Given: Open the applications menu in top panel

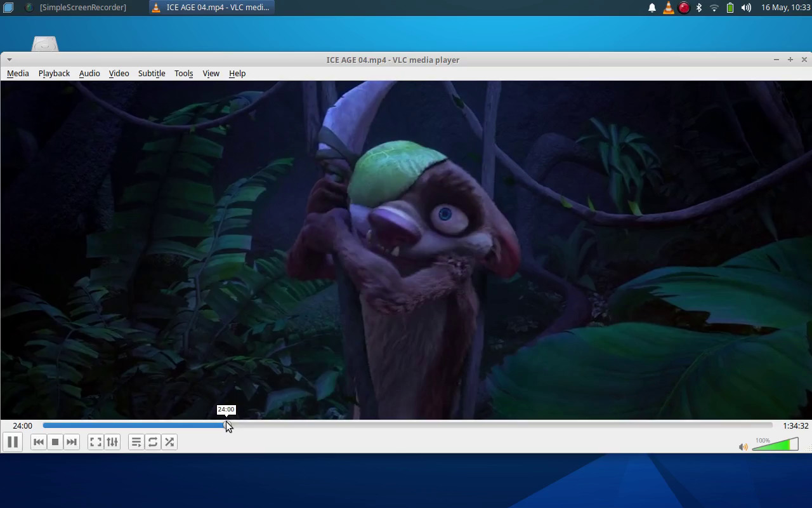Looking at the screenshot, I should [x=8, y=8].
